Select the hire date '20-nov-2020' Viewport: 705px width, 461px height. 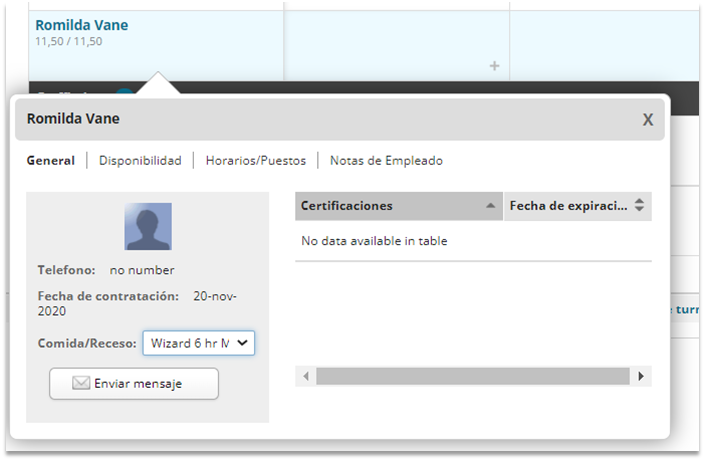(x=137, y=304)
